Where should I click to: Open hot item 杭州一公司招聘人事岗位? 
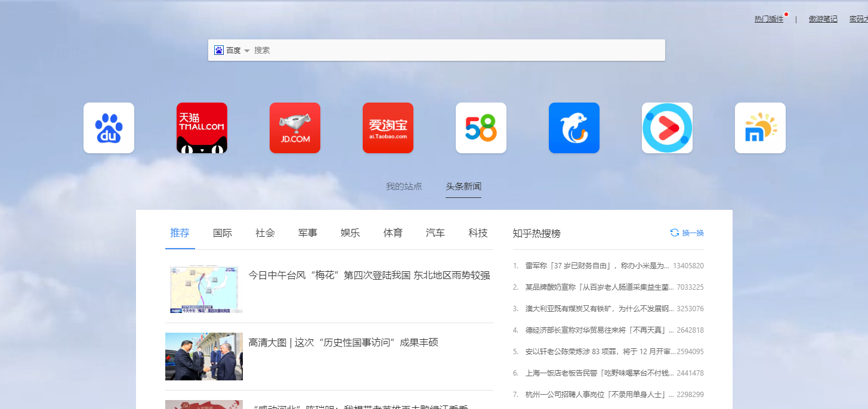pyautogui.click(x=600, y=394)
